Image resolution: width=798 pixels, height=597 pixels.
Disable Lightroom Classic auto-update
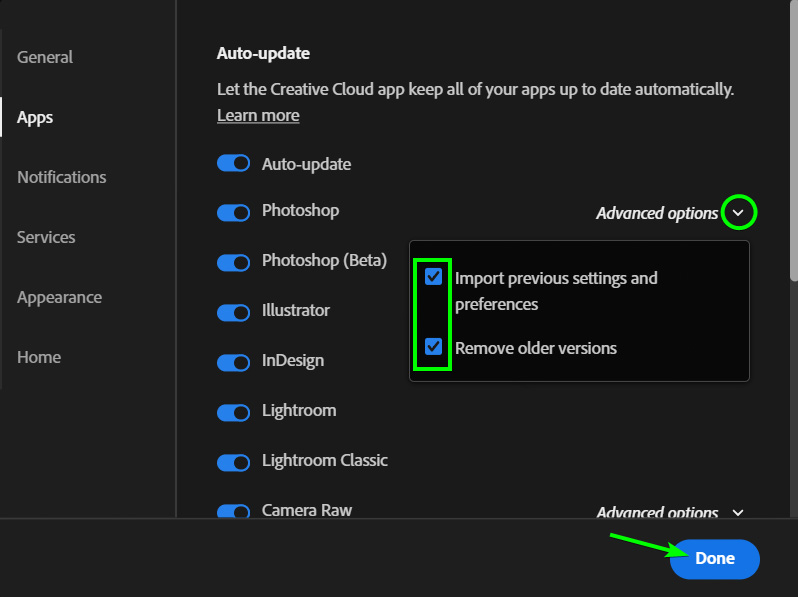[x=233, y=463]
